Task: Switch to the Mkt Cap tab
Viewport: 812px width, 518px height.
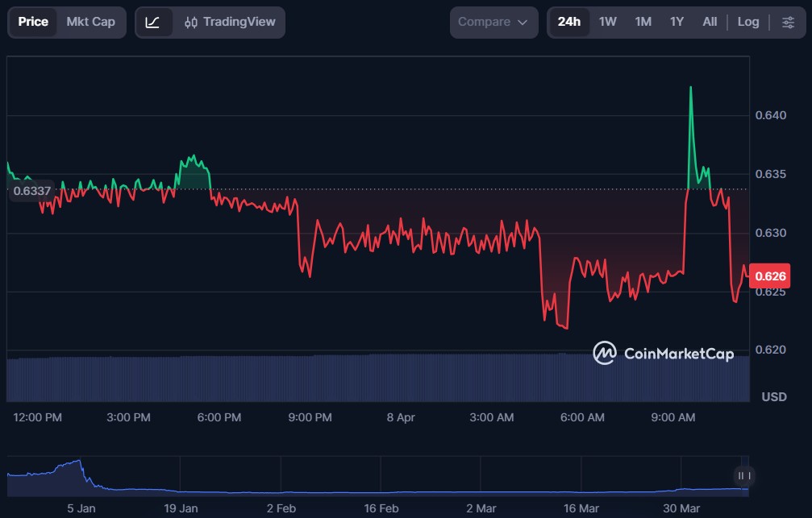Action: click(90, 23)
